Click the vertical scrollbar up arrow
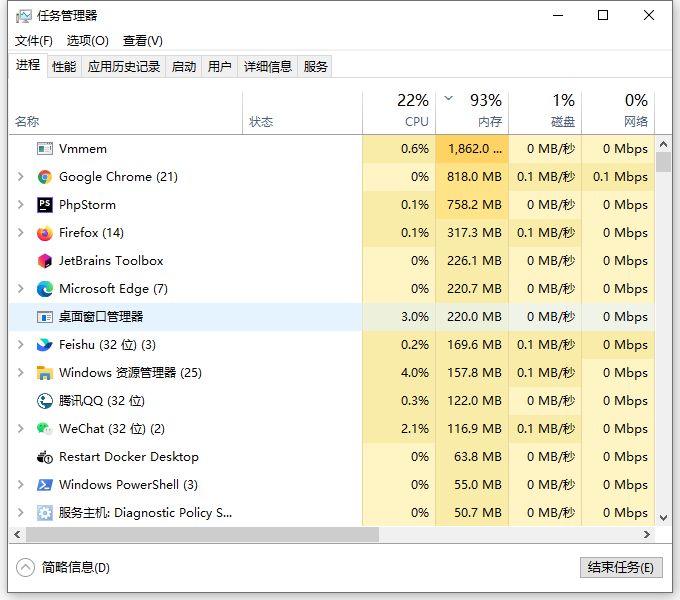The height and width of the screenshot is (600, 680). click(x=663, y=143)
